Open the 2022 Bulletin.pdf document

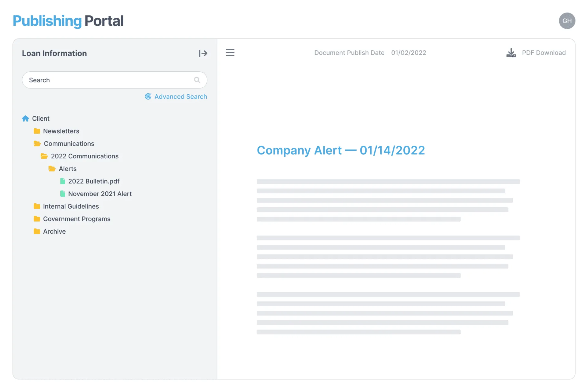point(94,181)
